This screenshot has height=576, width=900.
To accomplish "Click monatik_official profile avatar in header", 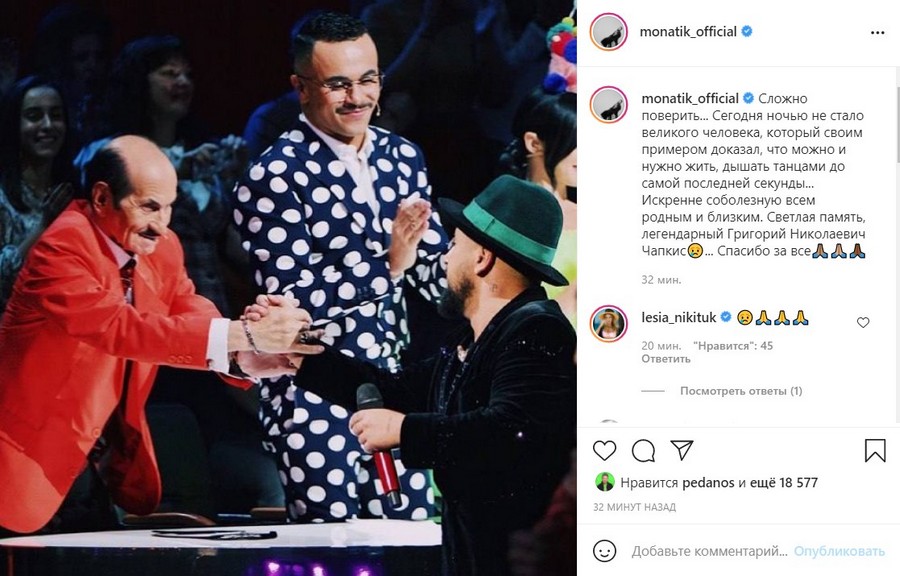I will coord(608,32).
